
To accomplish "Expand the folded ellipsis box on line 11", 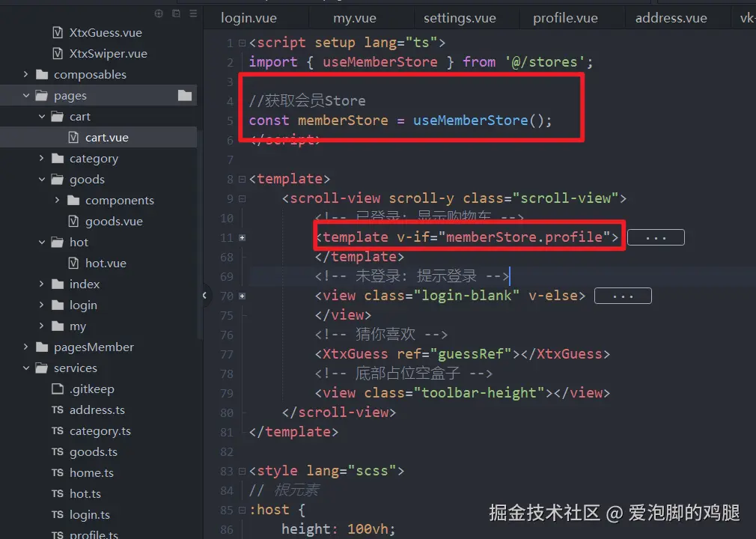I will tap(656, 237).
